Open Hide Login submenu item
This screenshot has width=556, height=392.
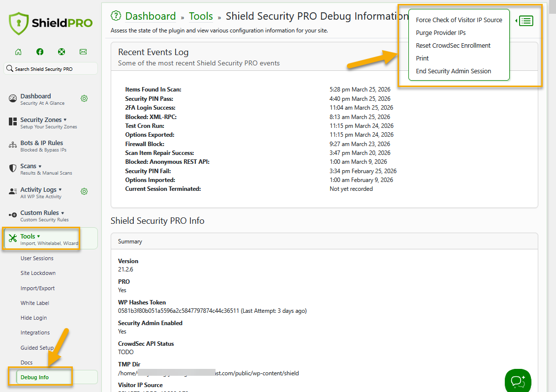pos(33,318)
